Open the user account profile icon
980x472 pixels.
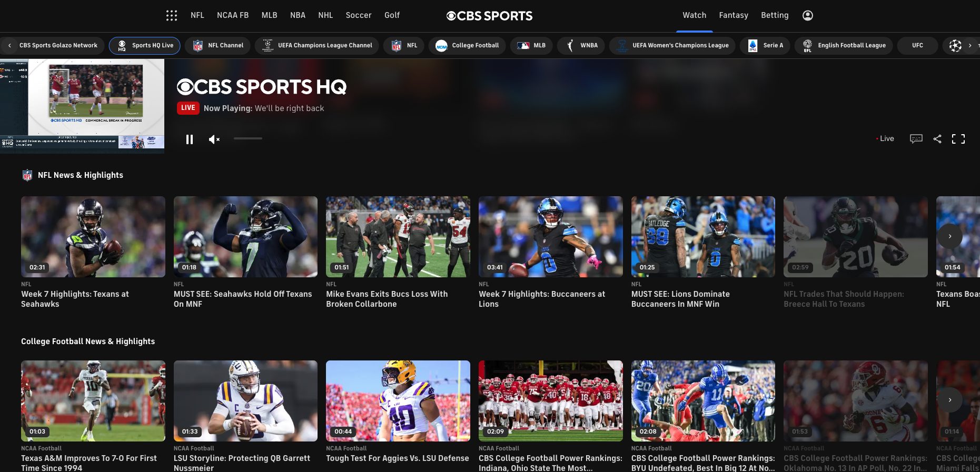coord(807,15)
